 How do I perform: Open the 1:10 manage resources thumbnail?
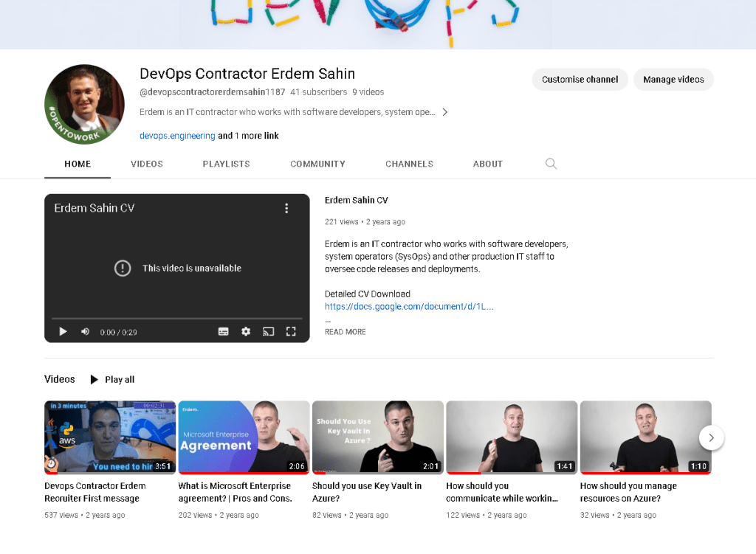(645, 437)
